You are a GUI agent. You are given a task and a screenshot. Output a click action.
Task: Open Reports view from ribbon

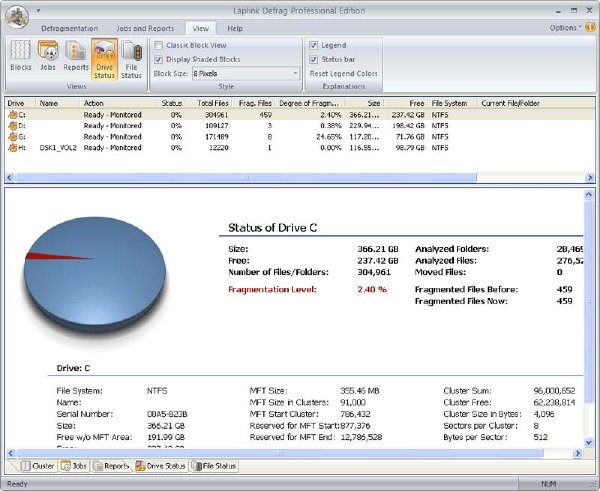[76, 56]
